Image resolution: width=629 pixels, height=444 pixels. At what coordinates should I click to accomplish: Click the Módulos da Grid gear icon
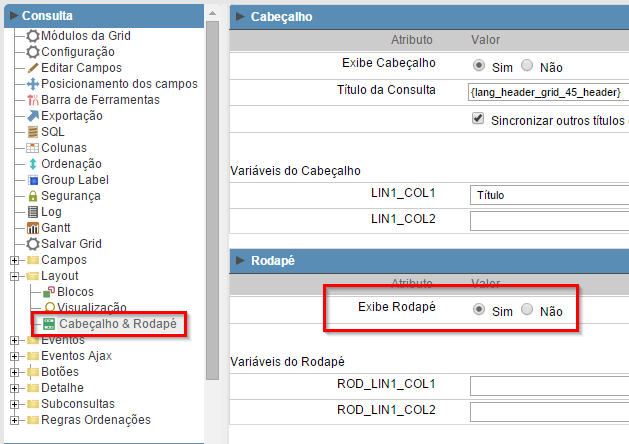(33, 36)
